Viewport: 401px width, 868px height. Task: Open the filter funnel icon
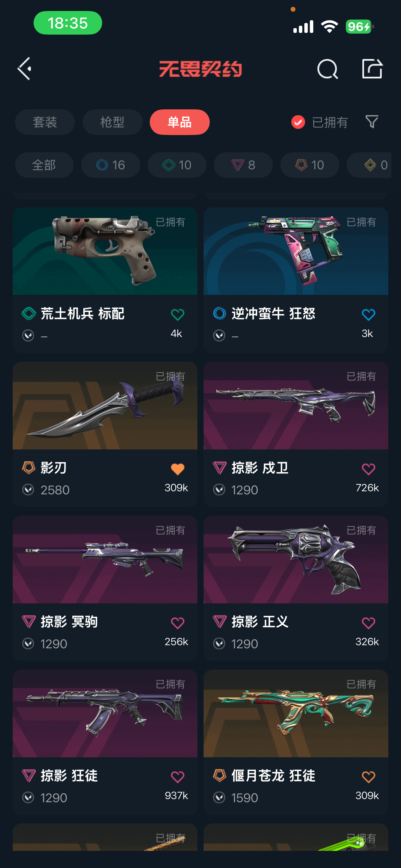[x=372, y=122]
